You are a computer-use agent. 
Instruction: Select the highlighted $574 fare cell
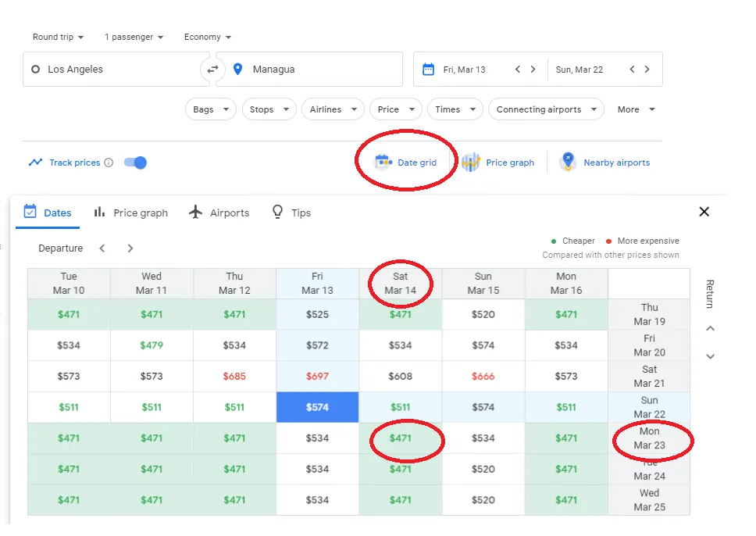317,407
